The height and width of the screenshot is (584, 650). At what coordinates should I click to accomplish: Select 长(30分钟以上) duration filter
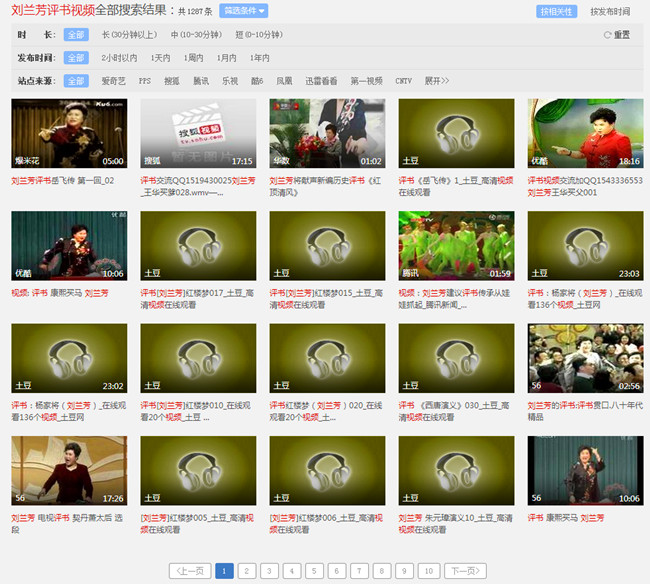coord(129,35)
